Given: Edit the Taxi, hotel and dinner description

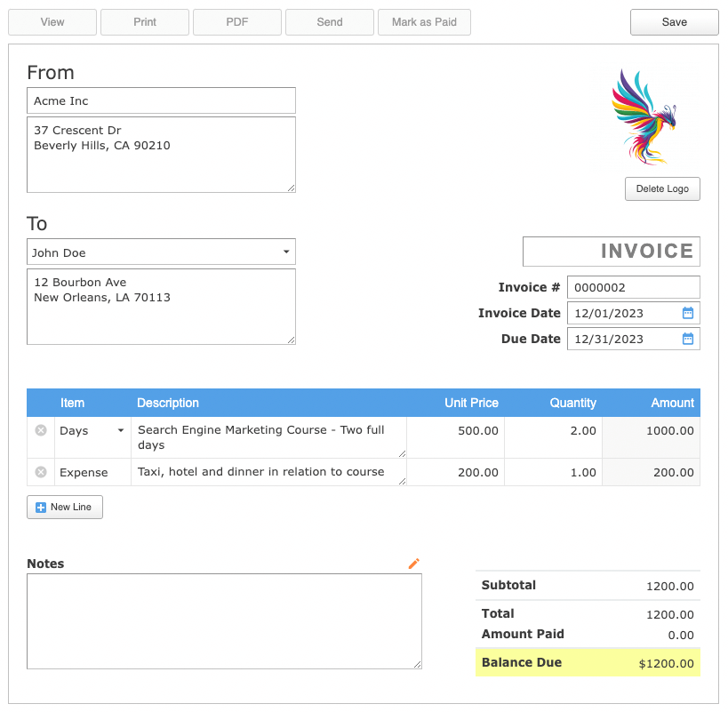Looking at the screenshot, I should coord(268,472).
